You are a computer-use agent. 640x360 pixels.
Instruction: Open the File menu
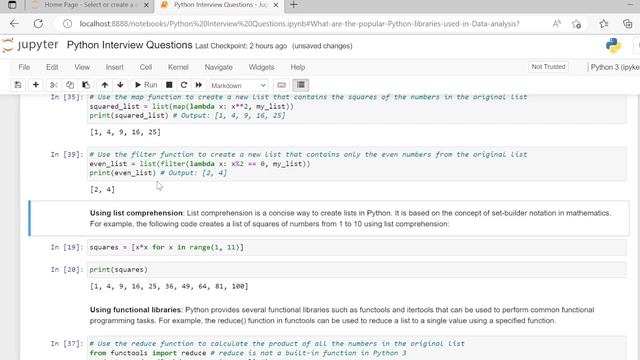tap(24, 67)
